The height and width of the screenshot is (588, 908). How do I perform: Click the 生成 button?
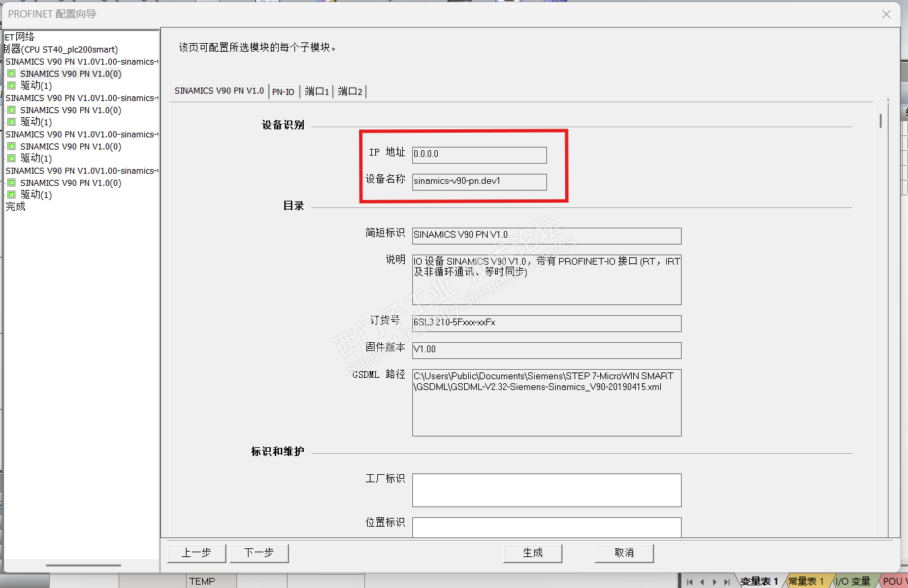point(533,553)
